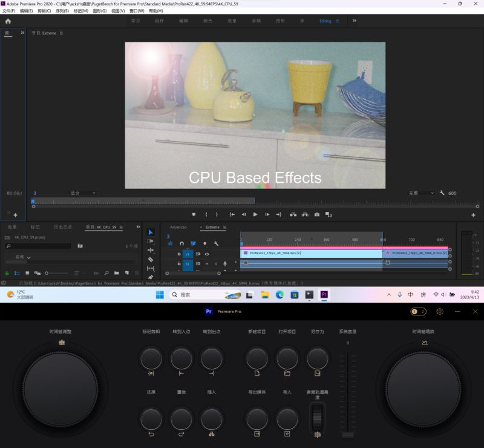
Task: Toggle V1 track lock
Action: click(x=179, y=254)
